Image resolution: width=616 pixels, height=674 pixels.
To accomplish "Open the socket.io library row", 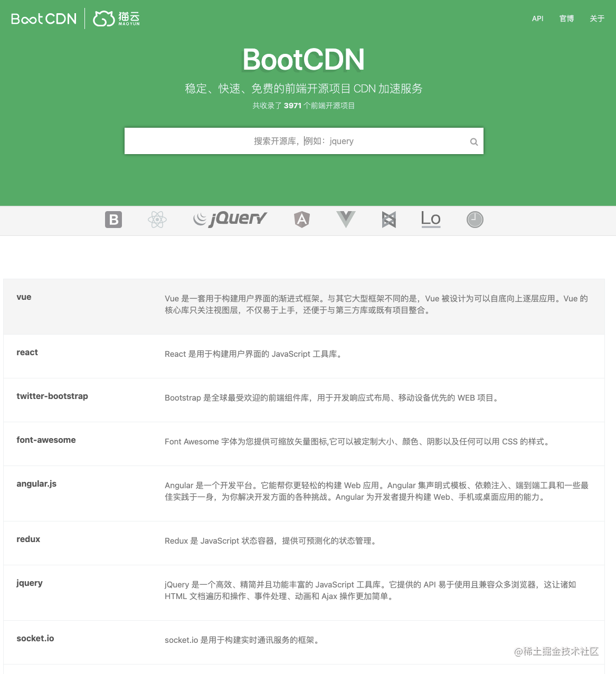I will tap(304, 642).
